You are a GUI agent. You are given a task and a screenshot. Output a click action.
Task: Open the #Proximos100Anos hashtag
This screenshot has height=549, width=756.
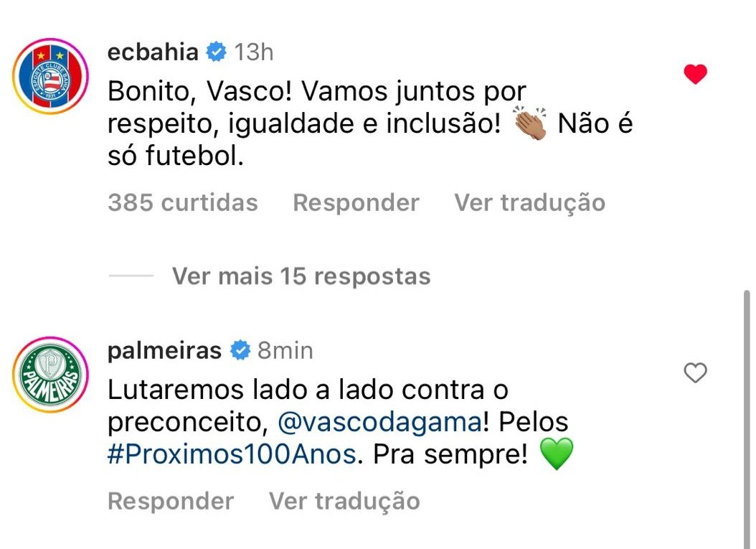[232, 456]
